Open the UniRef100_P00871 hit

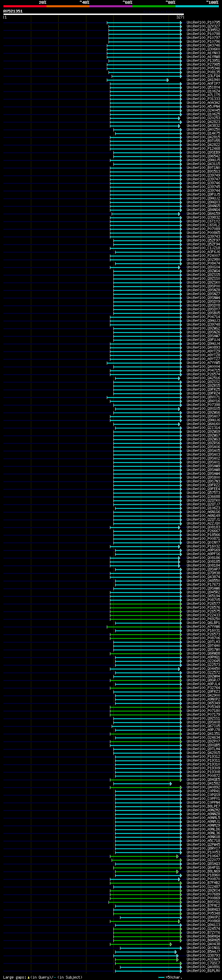click(x=203, y=539)
